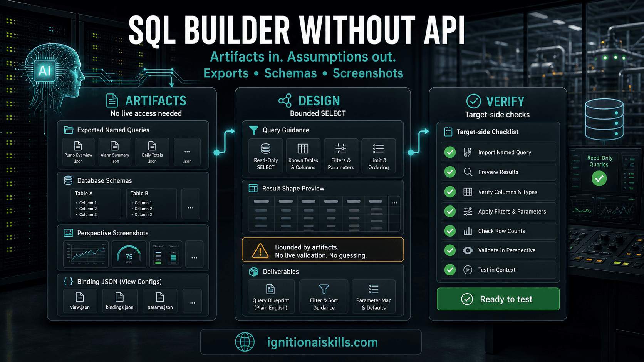Screen dimensions: 644x362
Task: Toggle the Import Named Query checkmark
Action: pos(450,152)
